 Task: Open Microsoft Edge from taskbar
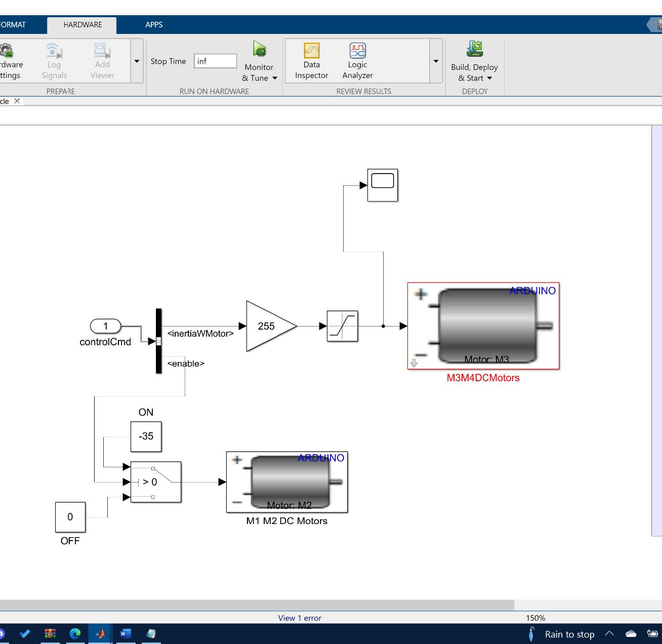[75, 633]
